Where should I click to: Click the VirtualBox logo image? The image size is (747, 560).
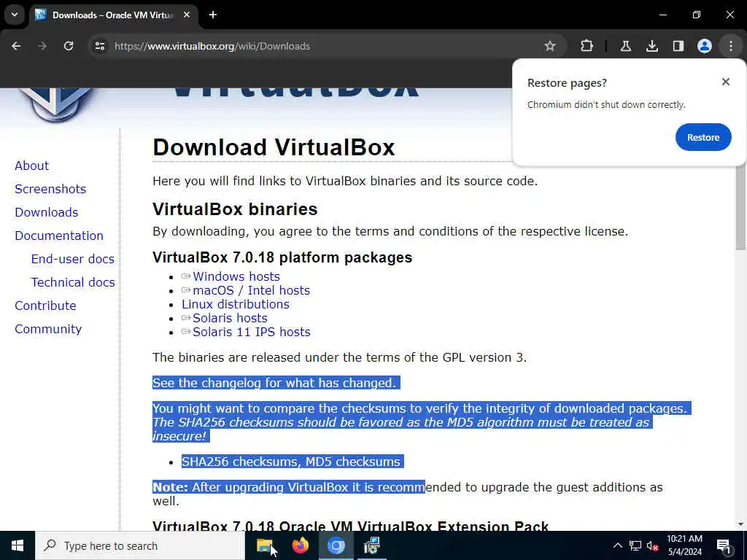pyautogui.click(x=56, y=105)
